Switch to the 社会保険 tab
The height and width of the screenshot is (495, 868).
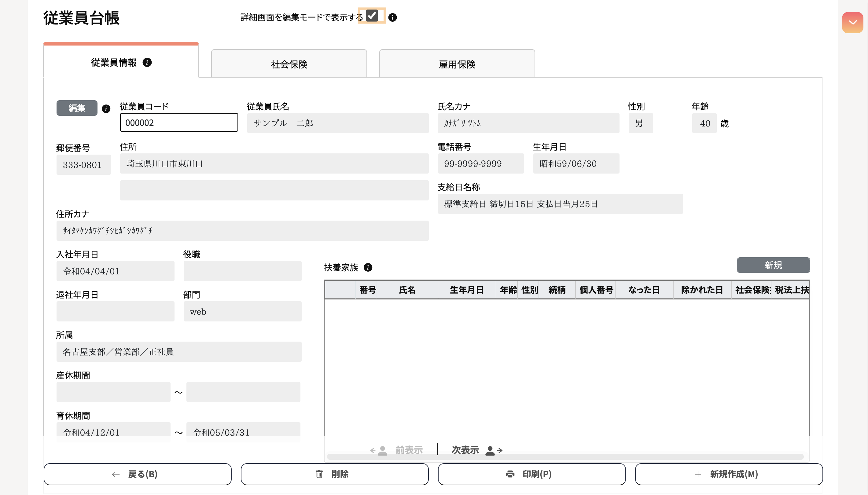[289, 64]
